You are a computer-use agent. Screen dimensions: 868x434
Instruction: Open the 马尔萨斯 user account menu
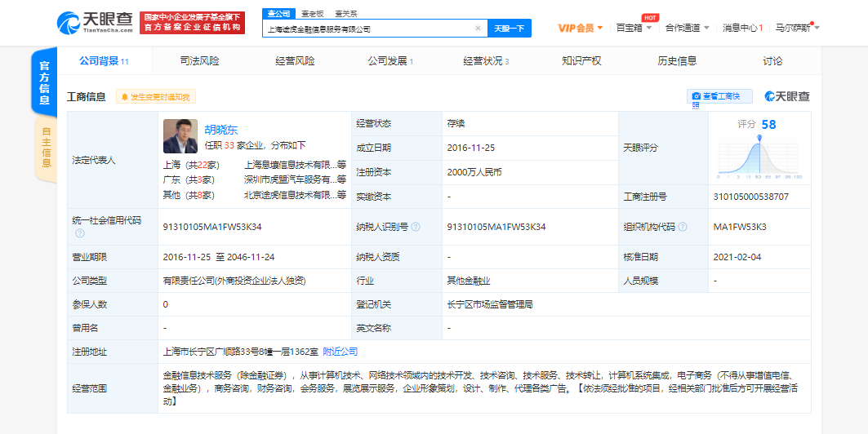(797, 28)
